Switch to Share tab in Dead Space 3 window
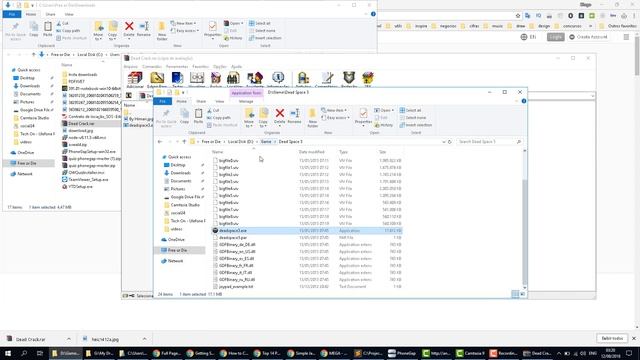Image resolution: width=640 pixels, height=360 pixels. (201, 101)
